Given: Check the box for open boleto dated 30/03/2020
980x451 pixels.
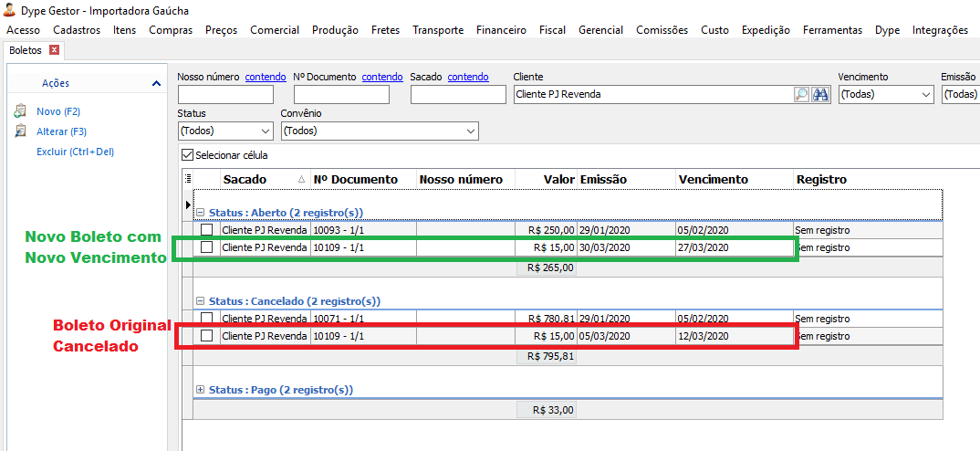Looking at the screenshot, I should coord(207,247).
